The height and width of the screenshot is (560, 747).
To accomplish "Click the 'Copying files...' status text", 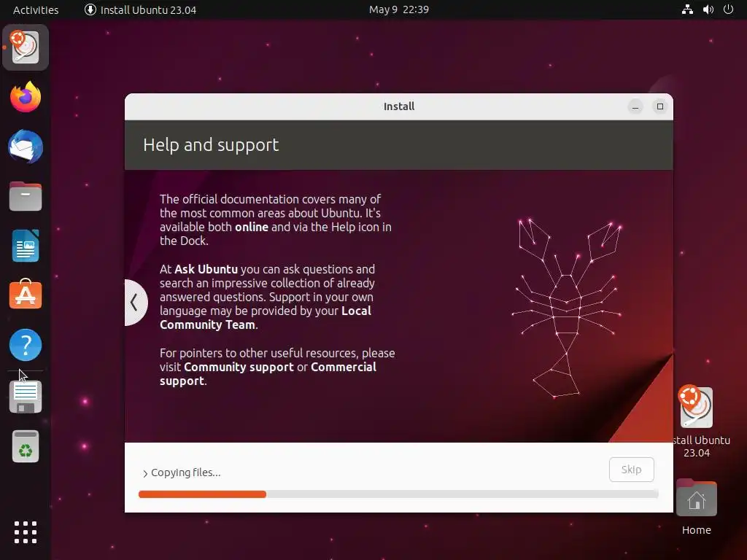I will pos(186,472).
